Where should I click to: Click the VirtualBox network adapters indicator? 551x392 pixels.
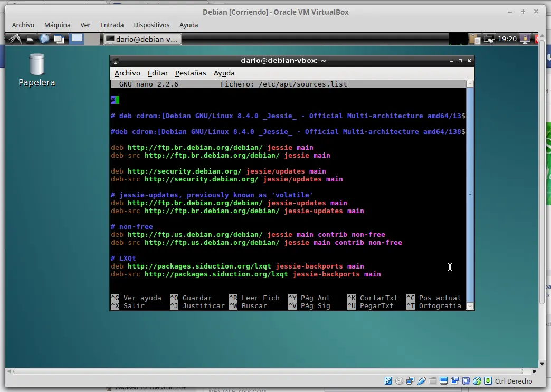click(x=411, y=381)
